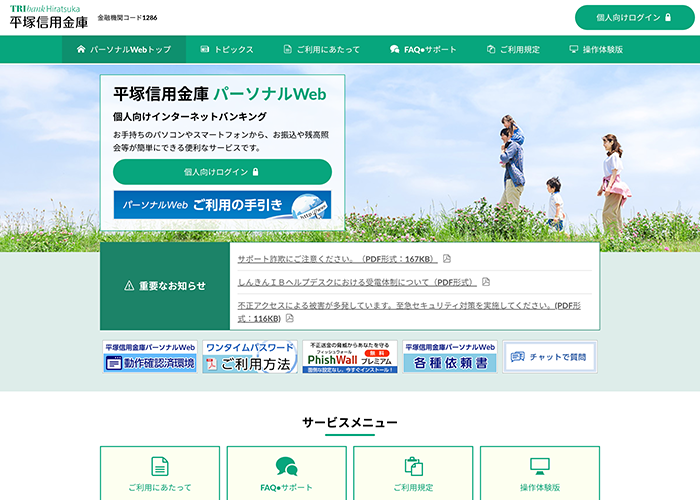Open ご利用規定 service menu card
The height and width of the screenshot is (500, 700).
coord(413,473)
